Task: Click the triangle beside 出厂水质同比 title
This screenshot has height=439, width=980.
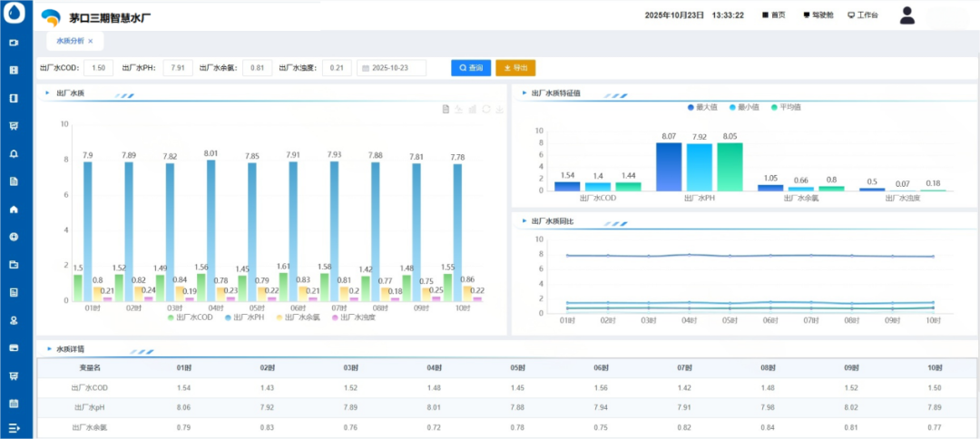Action: (x=524, y=220)
